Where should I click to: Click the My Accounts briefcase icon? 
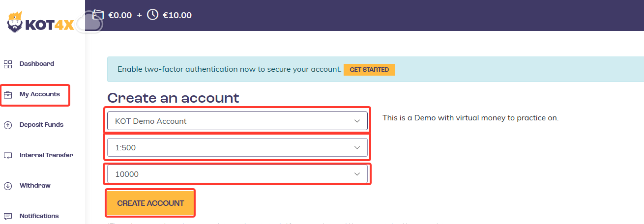pyautogui.click(x=8, y=95)
